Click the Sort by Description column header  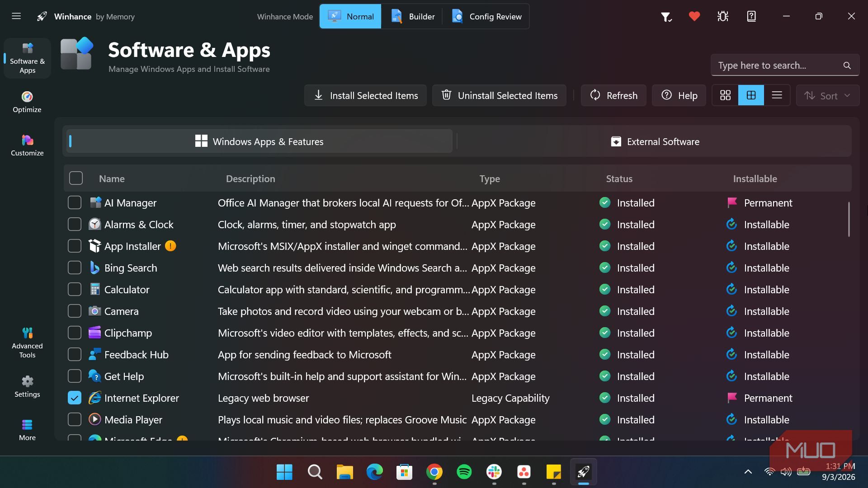tap(250, 178)
